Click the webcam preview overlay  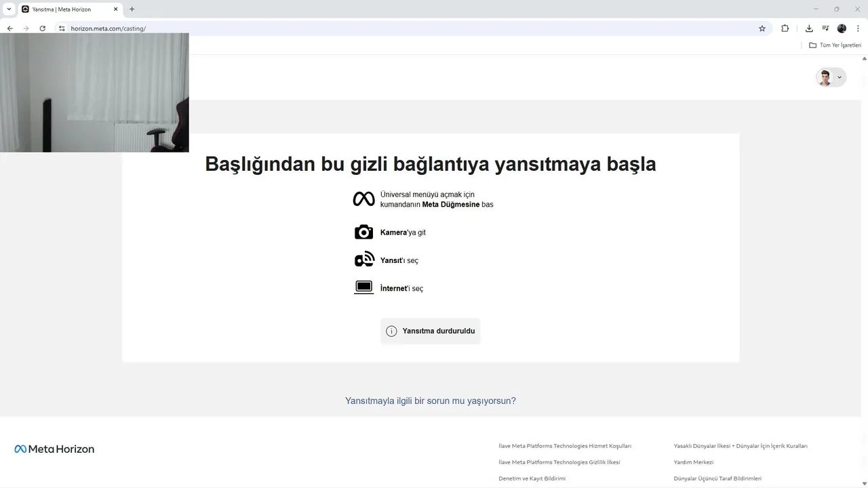pos(94,93)
